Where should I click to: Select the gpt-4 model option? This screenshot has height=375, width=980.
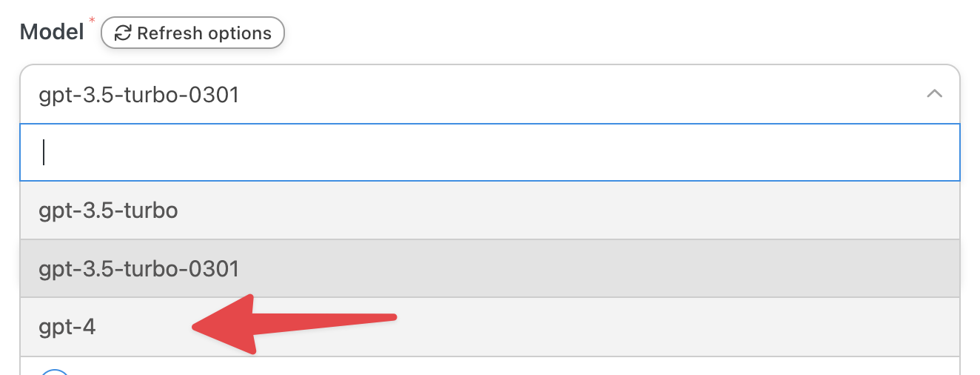coord(490,327)
